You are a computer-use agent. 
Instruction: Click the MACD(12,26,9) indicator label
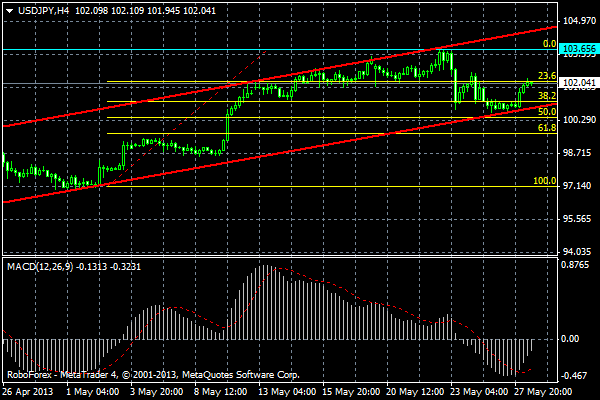40,267
